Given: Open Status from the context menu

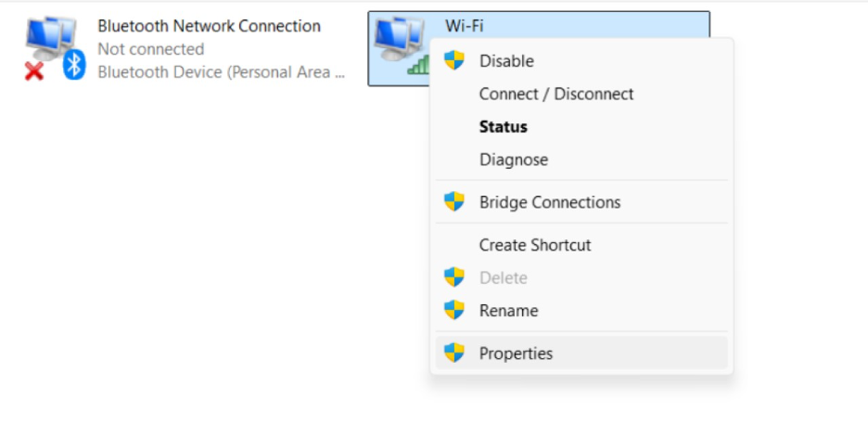Looking at the screenshot, I should [x=504, y=127].
